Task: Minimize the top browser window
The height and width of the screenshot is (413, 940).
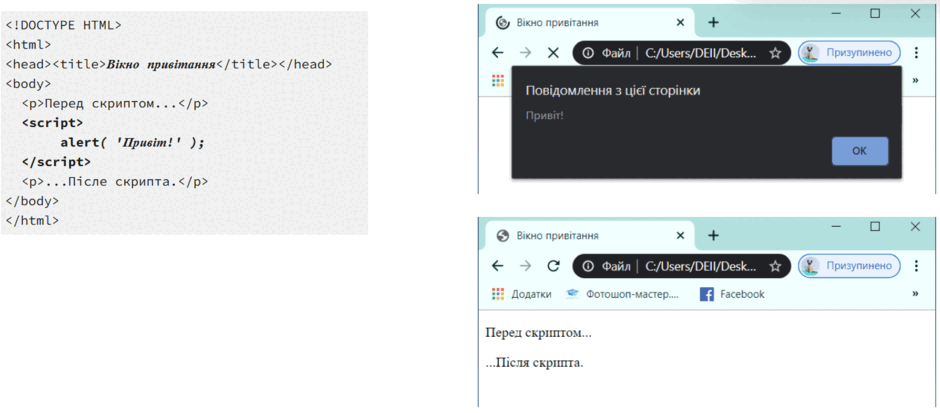Action: (836, 13)
